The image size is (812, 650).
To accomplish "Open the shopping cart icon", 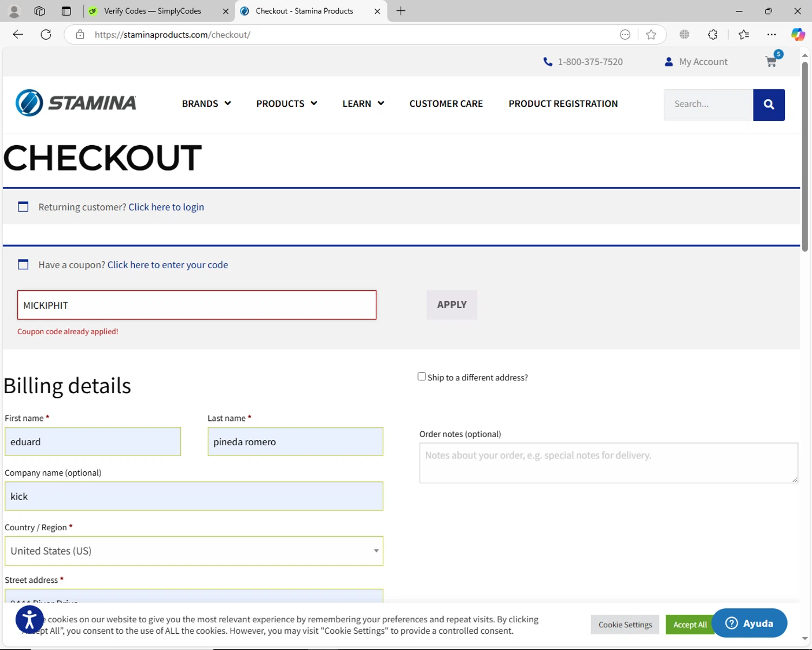I will (771, 62).
